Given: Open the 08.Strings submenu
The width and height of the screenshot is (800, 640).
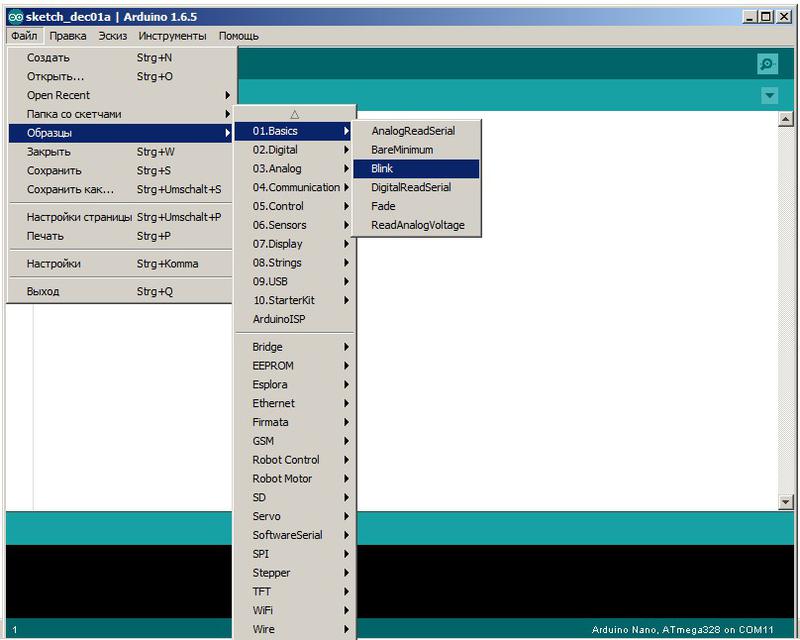Looking at the screenshot, I should (294, 263).
